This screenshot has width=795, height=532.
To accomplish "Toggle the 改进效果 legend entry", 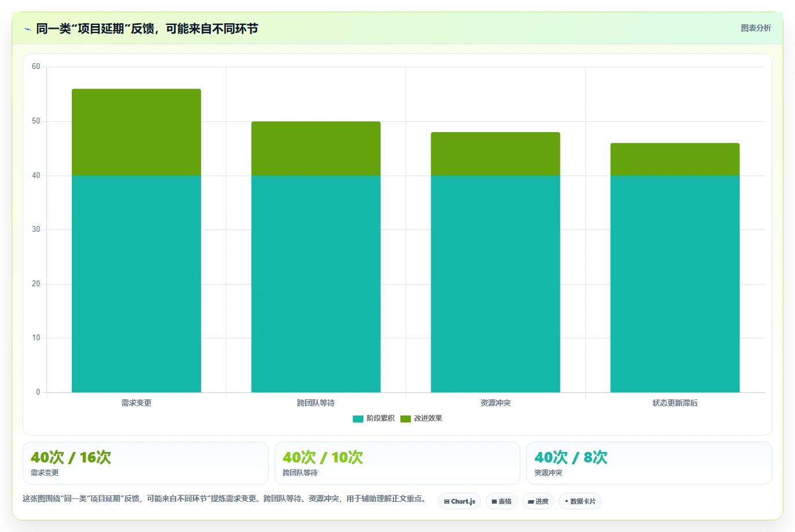I will [x=421, y=418].
